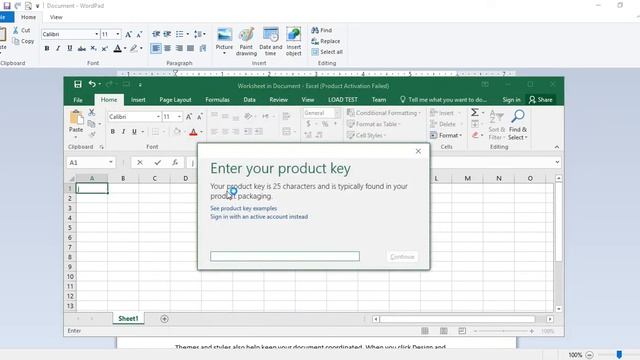640x360 pixels.
Task: Click Excel Save icon in title bar
Action: 78,84
